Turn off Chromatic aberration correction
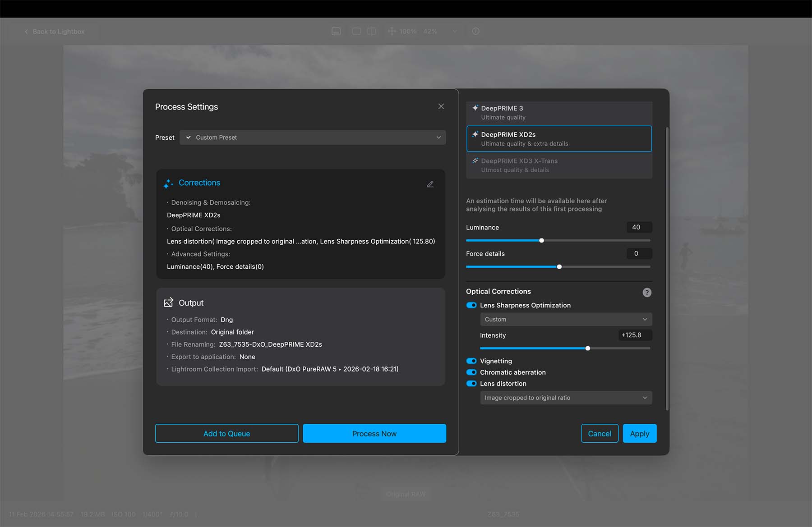812x527 pixels. click(x=471, y=372)
